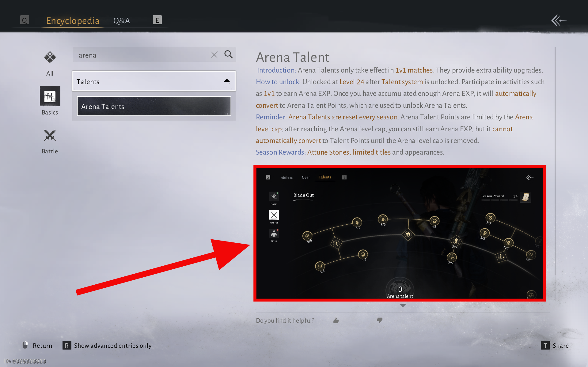Image resolution: width=588 pixels, height=367 pixels.
Task: Switch to the Q&A tab
Action: (121, 21)
